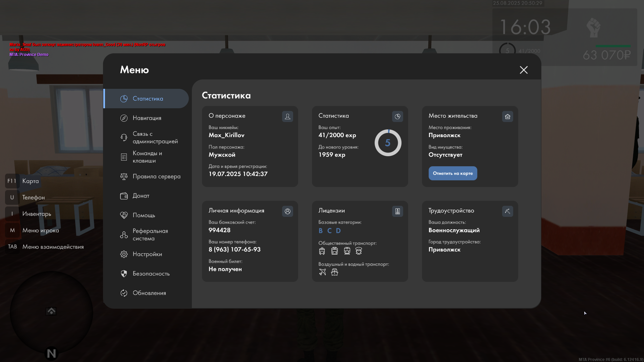Click license category D letter
The image size is (644, 362).
338,231
